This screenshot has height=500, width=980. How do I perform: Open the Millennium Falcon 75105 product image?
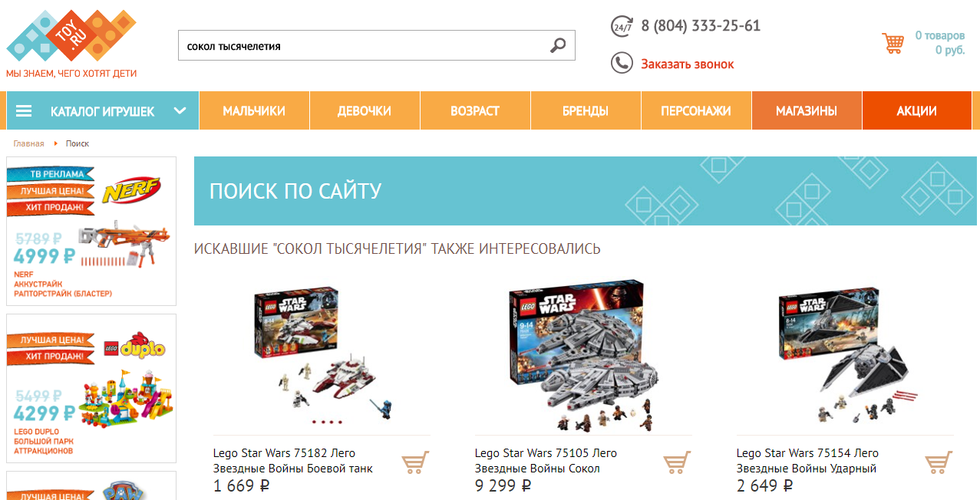(x=583, y=357)
